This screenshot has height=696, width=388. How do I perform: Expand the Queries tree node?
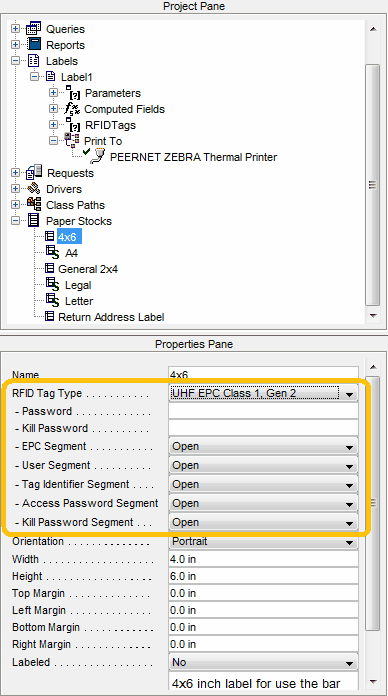click(16, 29)
